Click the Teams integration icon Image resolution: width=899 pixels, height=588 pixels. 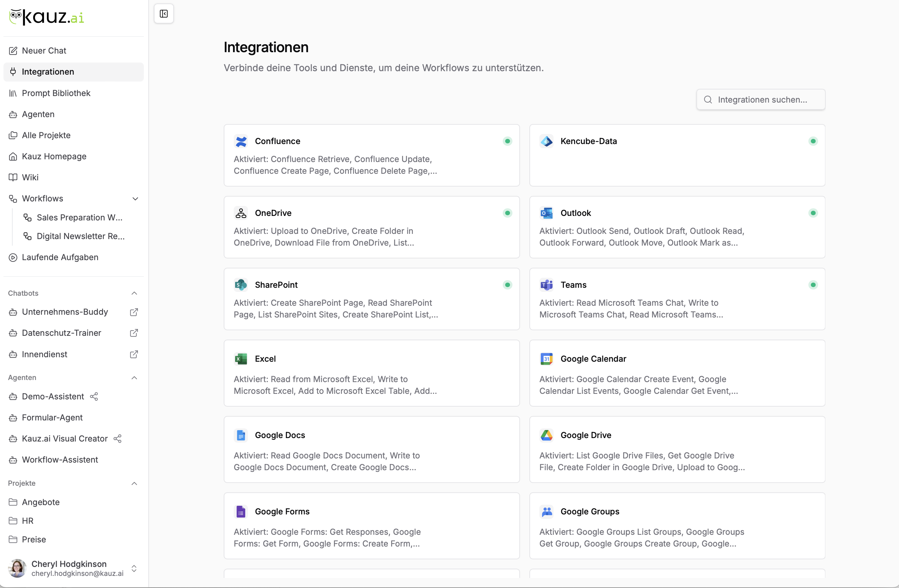click(x=547, y=285)
